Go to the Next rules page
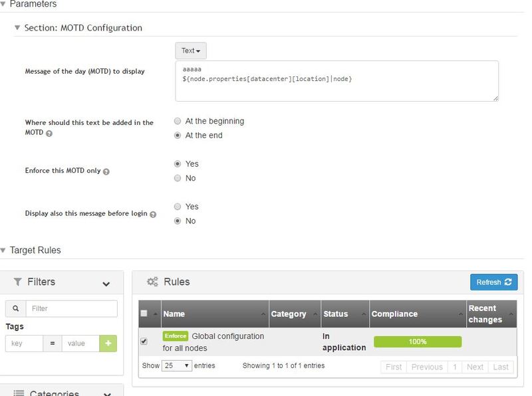This screenshot has width=532, height=396. pyautogui.click(x=475, y=367)
